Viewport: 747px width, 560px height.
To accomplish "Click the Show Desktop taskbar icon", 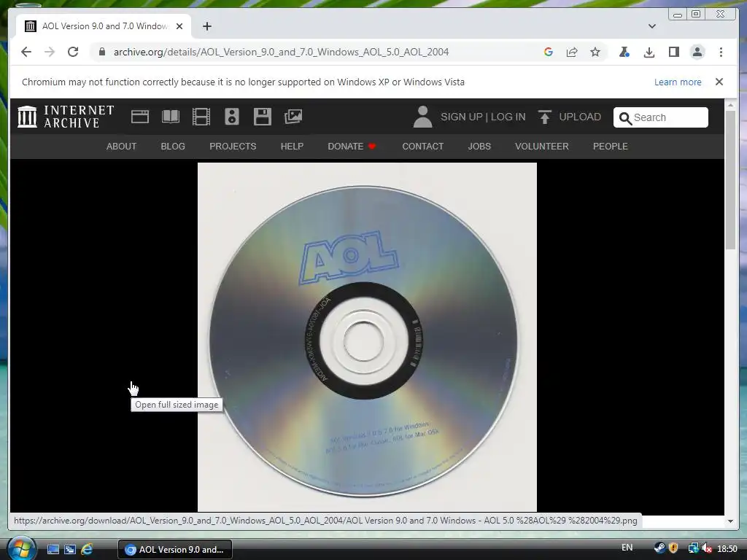I will [x=53, y=550].
